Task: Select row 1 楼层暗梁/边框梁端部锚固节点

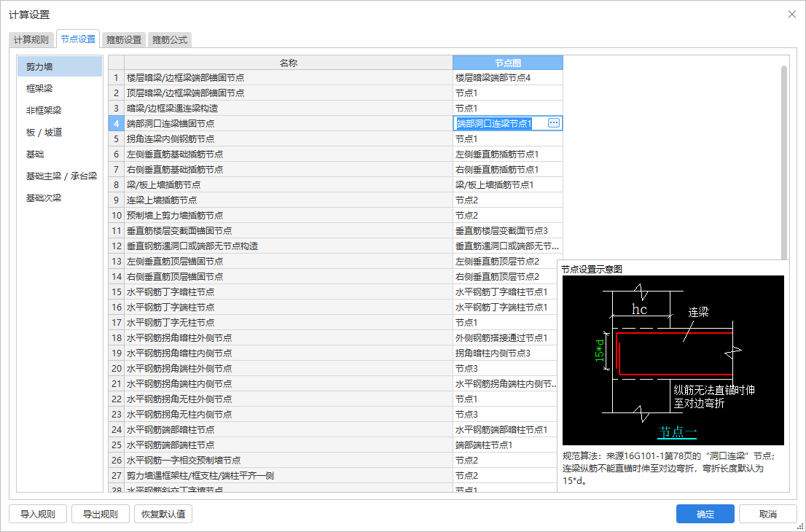Action: click(x=289, y=78)
